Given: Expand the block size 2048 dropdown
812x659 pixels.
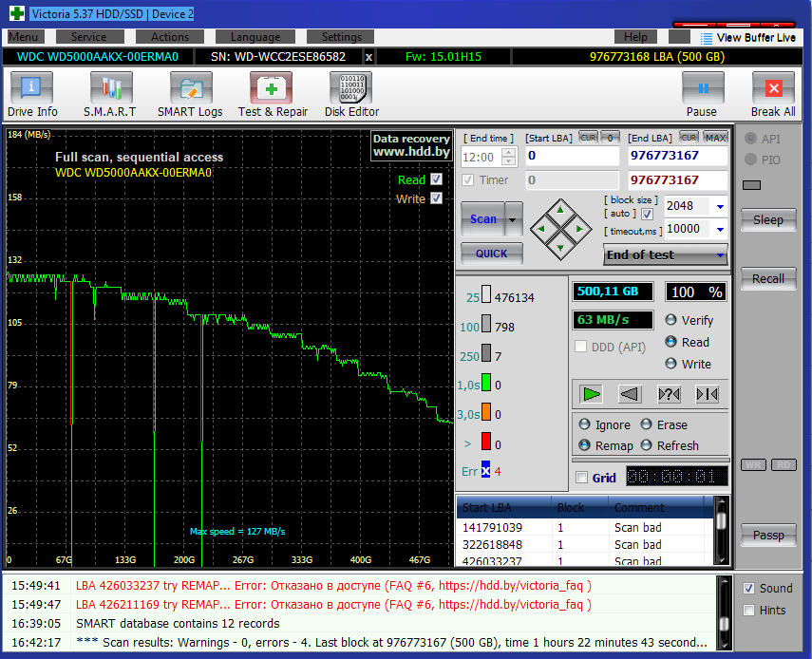Looking at the screenshot, I should [720, 206].
